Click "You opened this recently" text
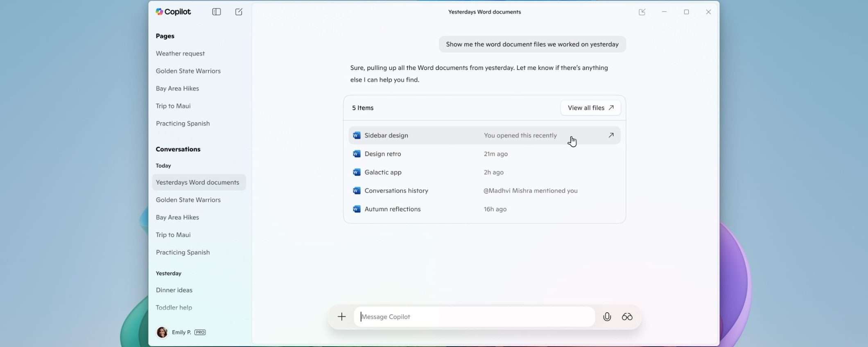 [x=520, y=135]
